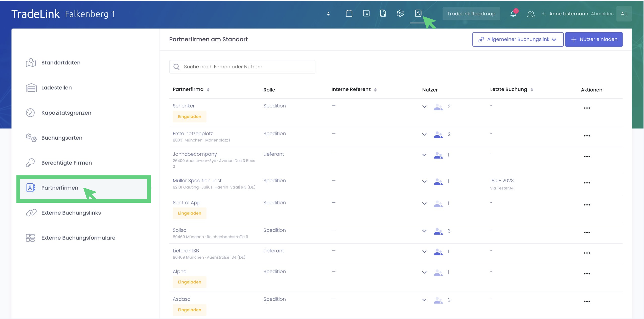The width and height of the screenshot is (644, 319).
Task: Open the calendar icon in header
Action: tap(349, 13)
